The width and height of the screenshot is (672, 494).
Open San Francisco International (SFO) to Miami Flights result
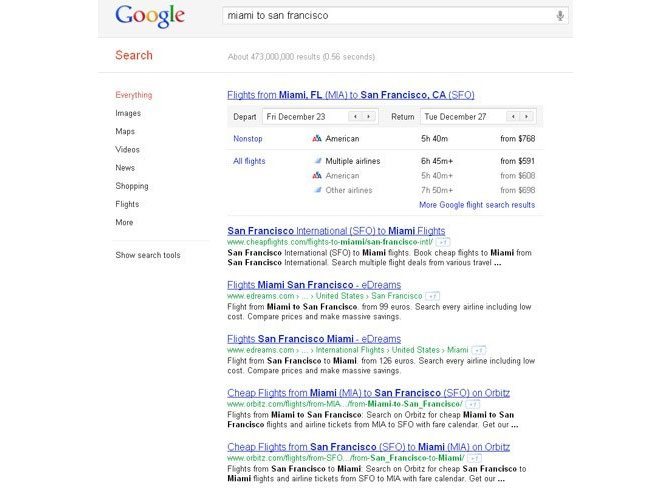click(336, 231)
